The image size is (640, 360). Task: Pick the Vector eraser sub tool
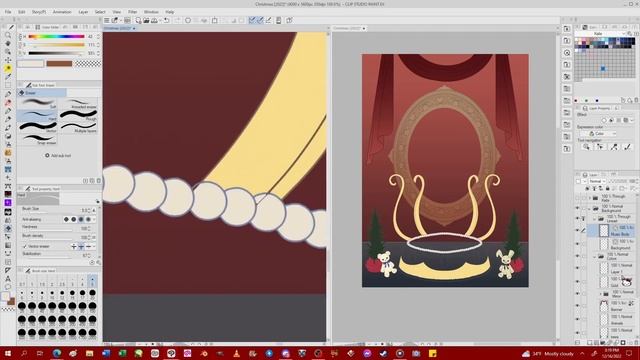click(37, 128)
